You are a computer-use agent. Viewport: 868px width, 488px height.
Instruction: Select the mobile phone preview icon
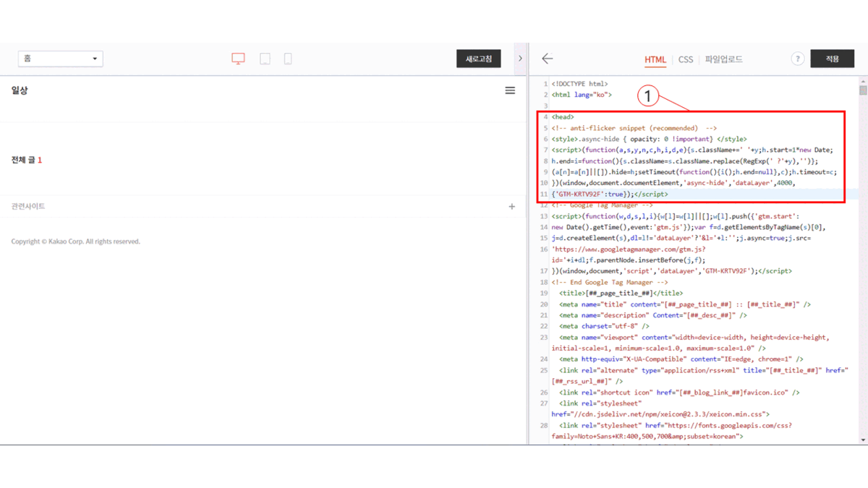coord(288,59)
